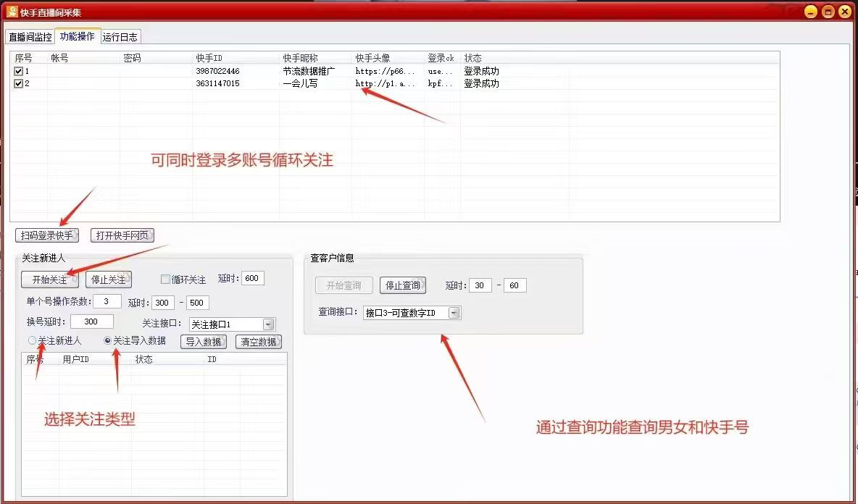Uncheck account row 2 checkbox
The image size is (858, 504).
(17, 83)
